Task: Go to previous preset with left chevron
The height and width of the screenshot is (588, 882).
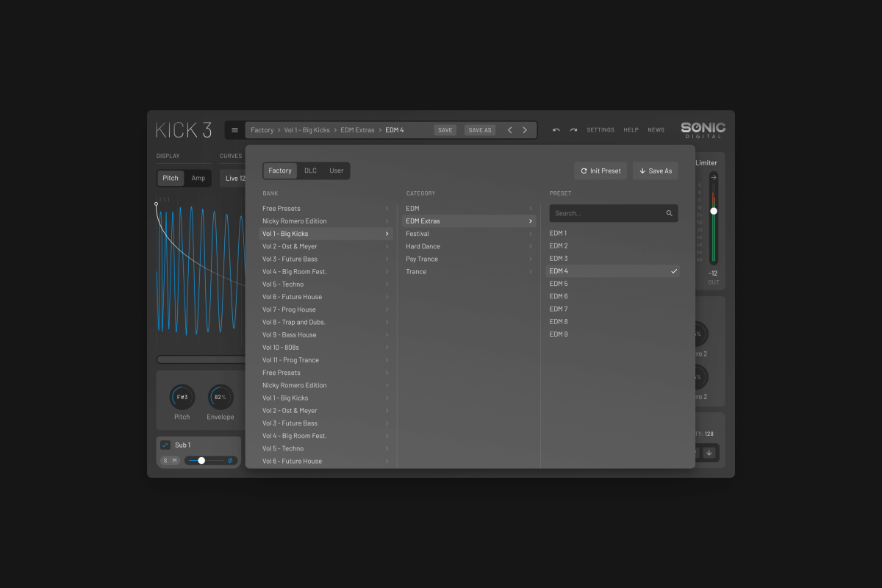Action: [x=510, y=130]
